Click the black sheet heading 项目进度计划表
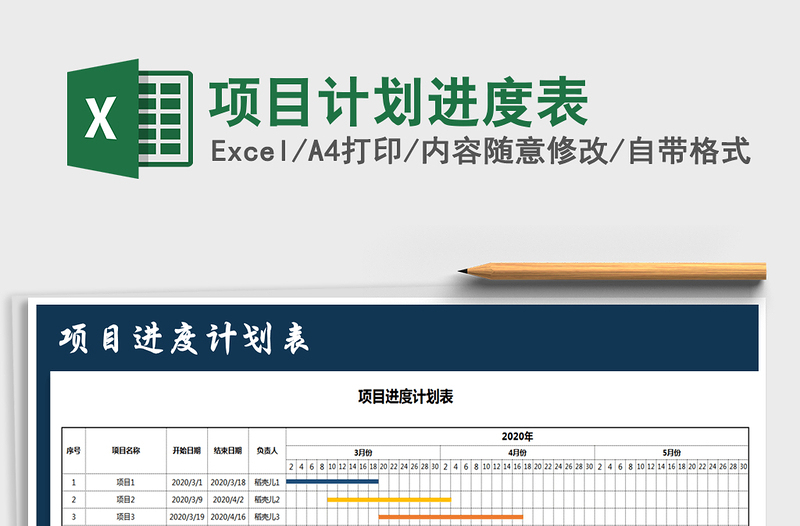Screen dimensions: 800x526 pyautogui.click(x=406, y=396)
